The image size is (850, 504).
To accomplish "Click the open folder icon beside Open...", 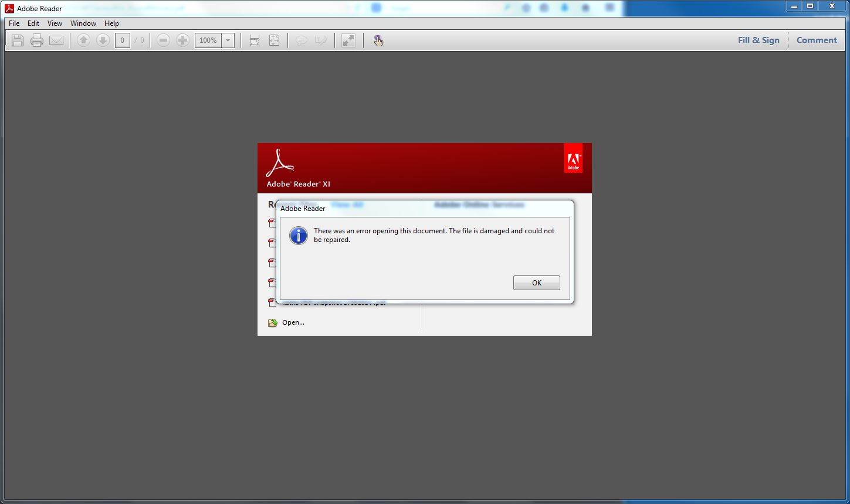I will [x=273, y=322].
